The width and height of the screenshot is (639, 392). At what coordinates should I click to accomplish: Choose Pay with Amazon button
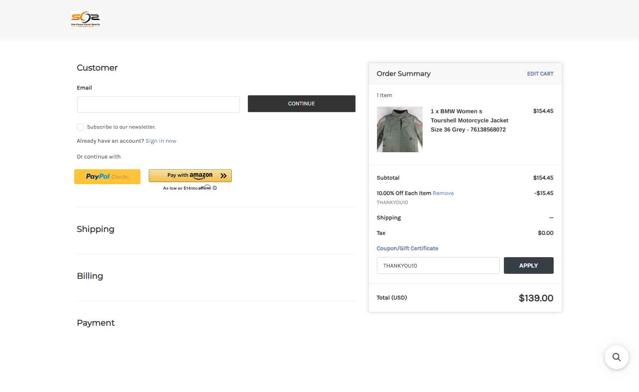click(190, 176)
